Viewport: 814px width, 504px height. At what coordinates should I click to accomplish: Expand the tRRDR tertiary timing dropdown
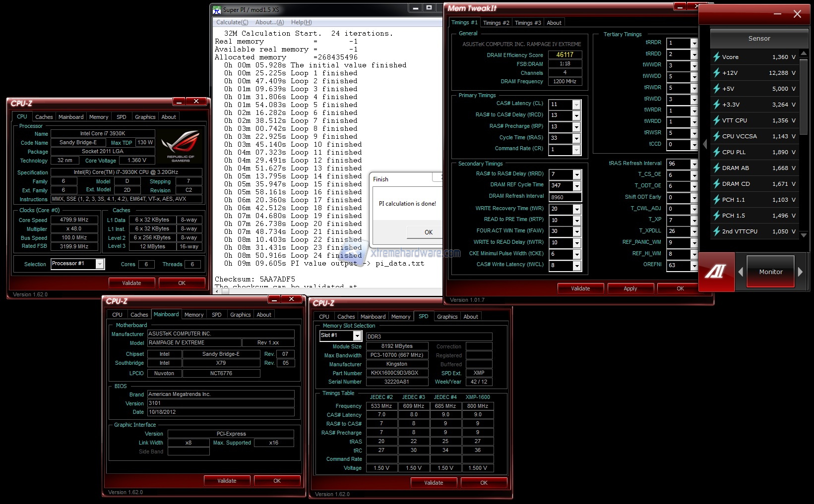693,43
